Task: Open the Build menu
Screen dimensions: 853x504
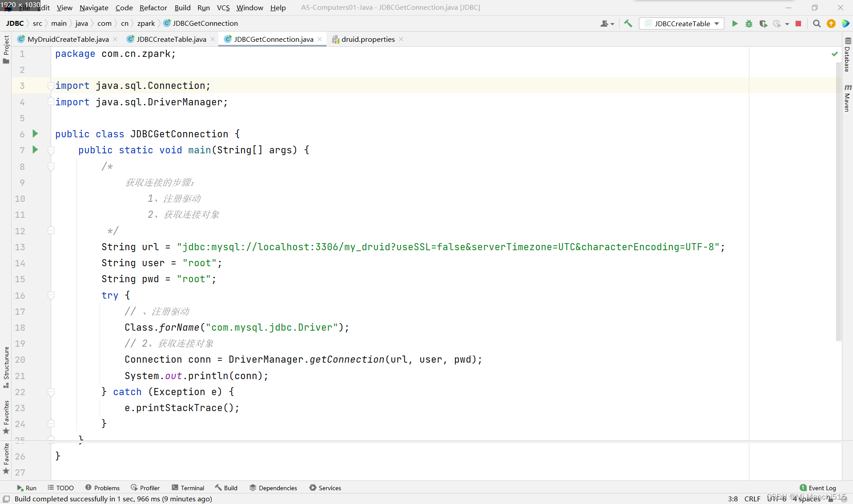Action: point(182,8)
